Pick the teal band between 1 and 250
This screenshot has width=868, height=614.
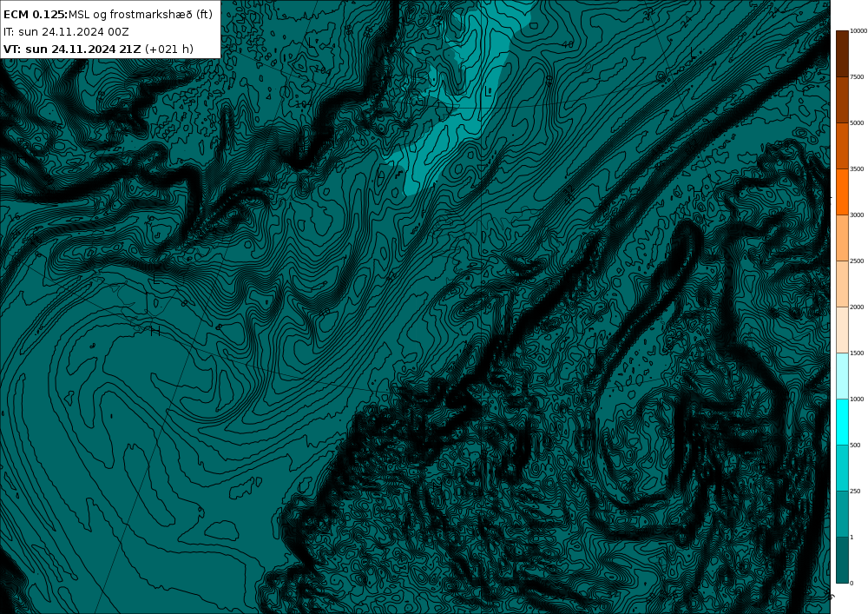(842, 514)
